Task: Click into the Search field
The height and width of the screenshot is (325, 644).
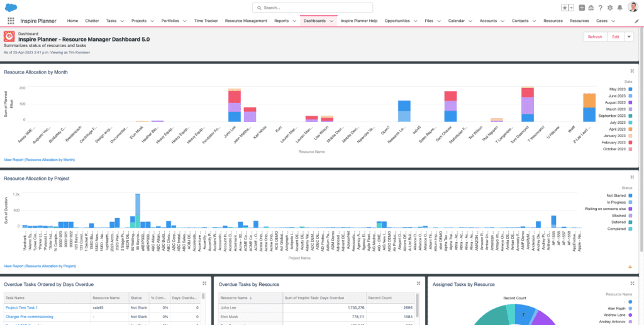Action: pos(321,8)
